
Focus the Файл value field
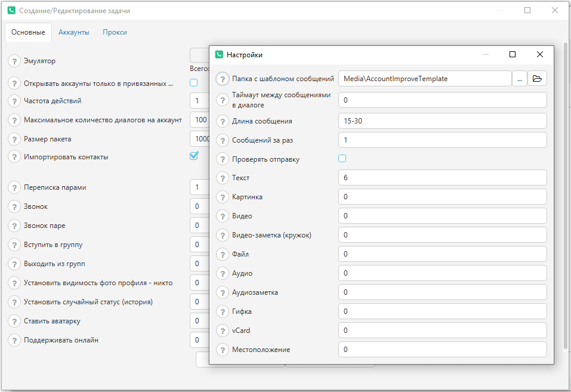click(443, 254)
